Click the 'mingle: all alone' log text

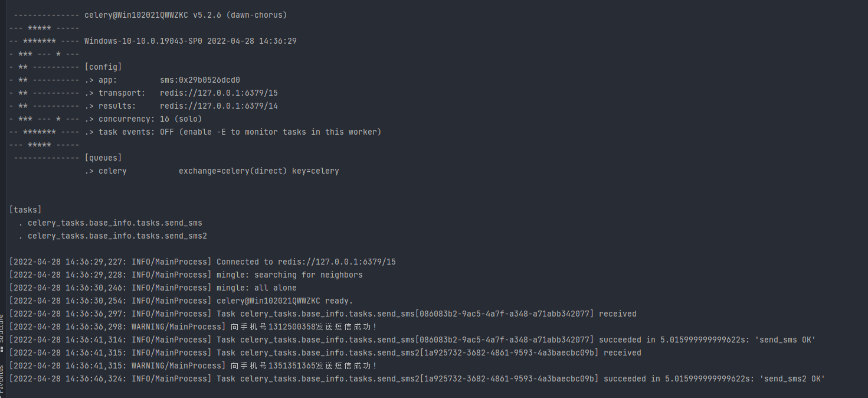click(x=256, y=288)
